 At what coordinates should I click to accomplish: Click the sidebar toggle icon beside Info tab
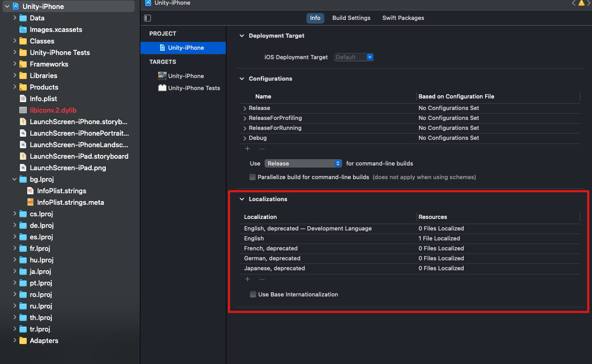[147, 18]
